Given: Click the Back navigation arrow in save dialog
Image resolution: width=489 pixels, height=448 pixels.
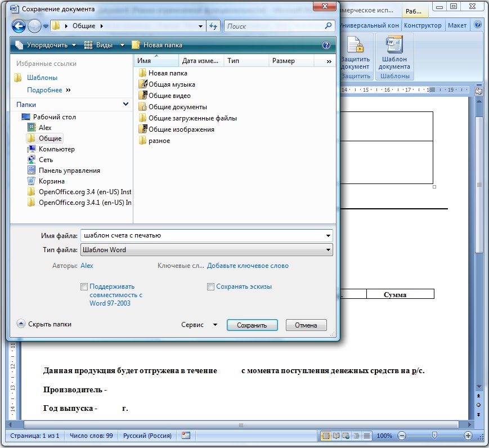Looking at the screenshot, I should pos(19,26).
